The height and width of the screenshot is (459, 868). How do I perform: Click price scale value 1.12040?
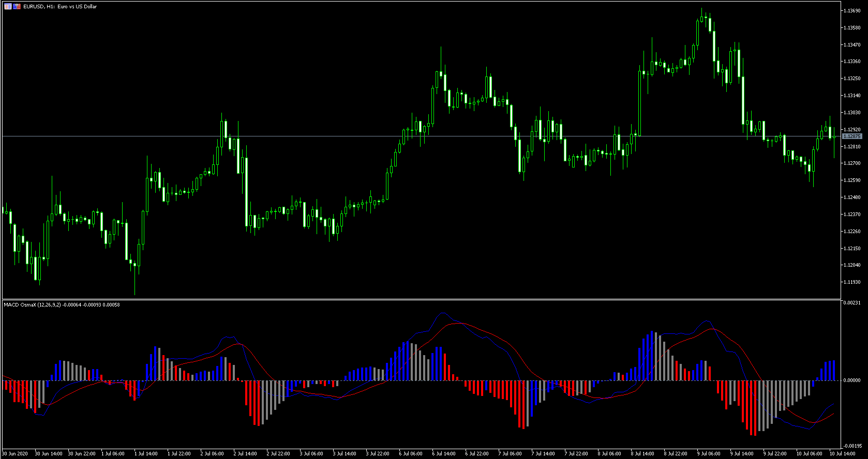point(851,265)
